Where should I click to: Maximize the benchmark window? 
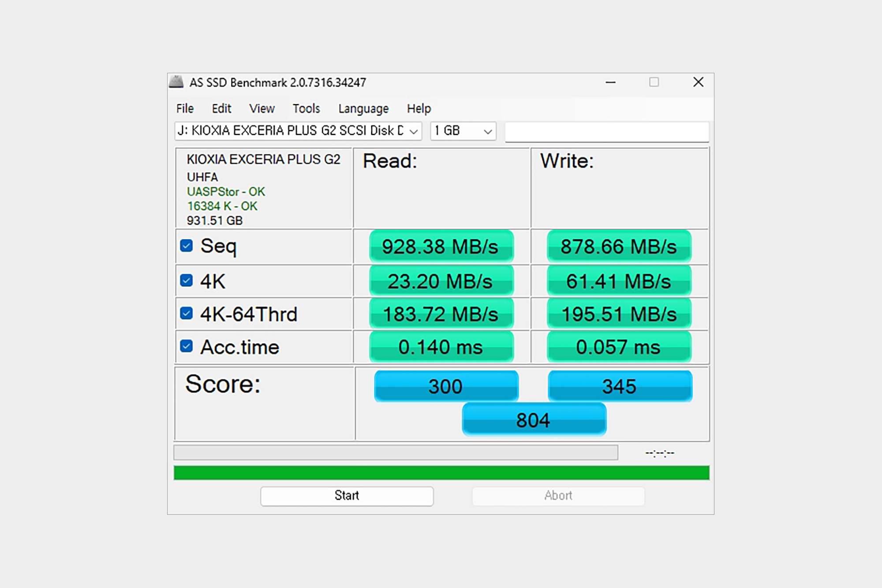654,82
